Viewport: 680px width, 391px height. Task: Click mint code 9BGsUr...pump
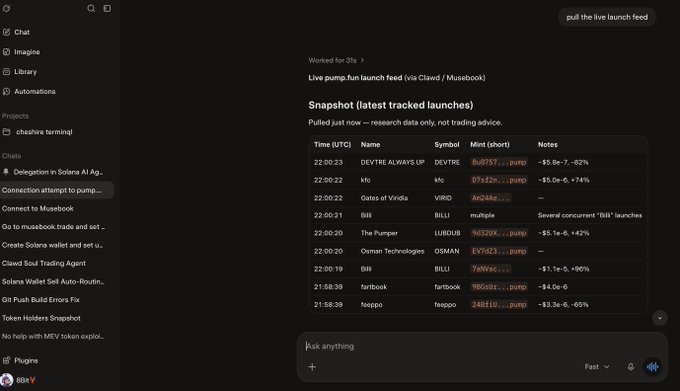[499, 287]
